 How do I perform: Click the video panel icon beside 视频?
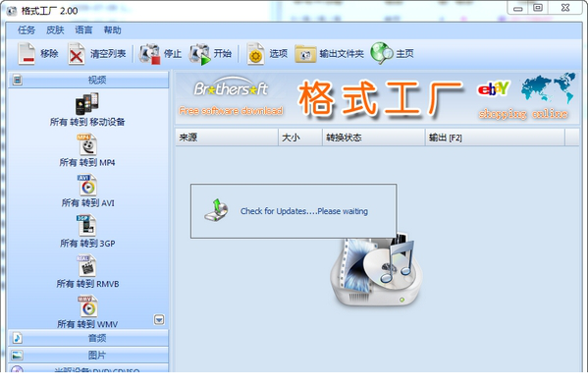(x=18, y=80)
